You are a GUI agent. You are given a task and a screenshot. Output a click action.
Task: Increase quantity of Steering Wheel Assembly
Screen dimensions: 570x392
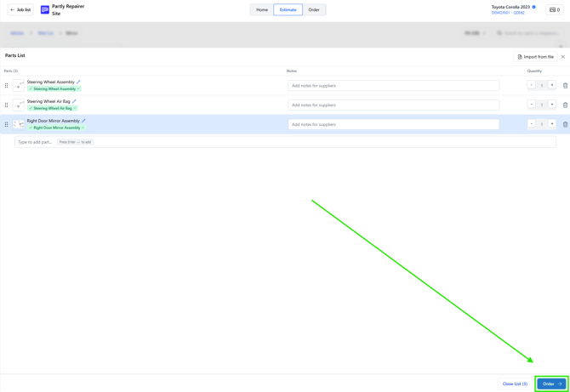coord(552,85)
